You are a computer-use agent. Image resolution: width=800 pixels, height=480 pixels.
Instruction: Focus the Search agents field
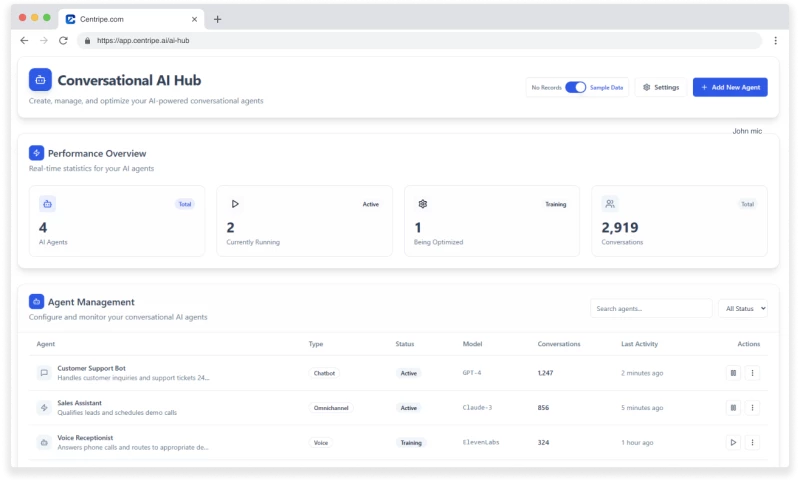coord(651,309)
